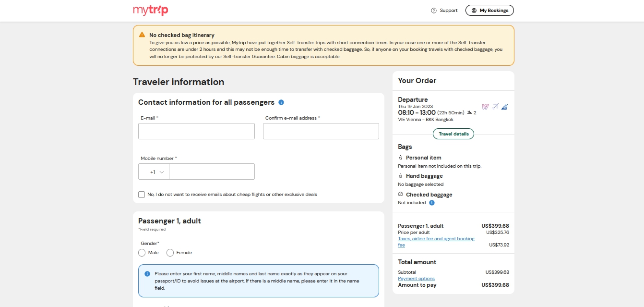Click the Support question mark icon

click(x=434, y=11)
